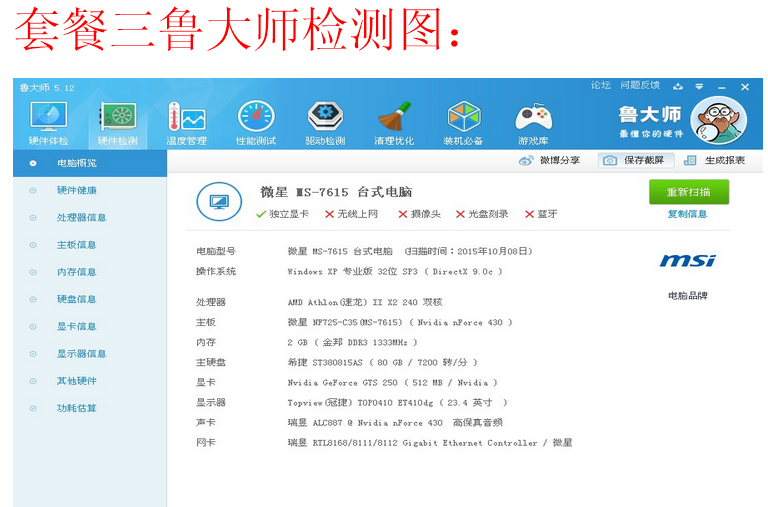This screenshot has height=507, width=768.
Task: Click the ALC887 sound card value
Action: 395,423
